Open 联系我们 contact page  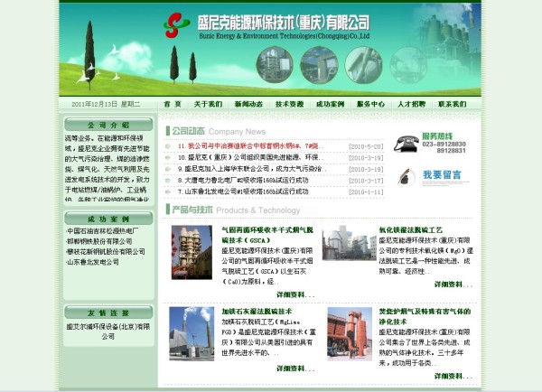453,104
